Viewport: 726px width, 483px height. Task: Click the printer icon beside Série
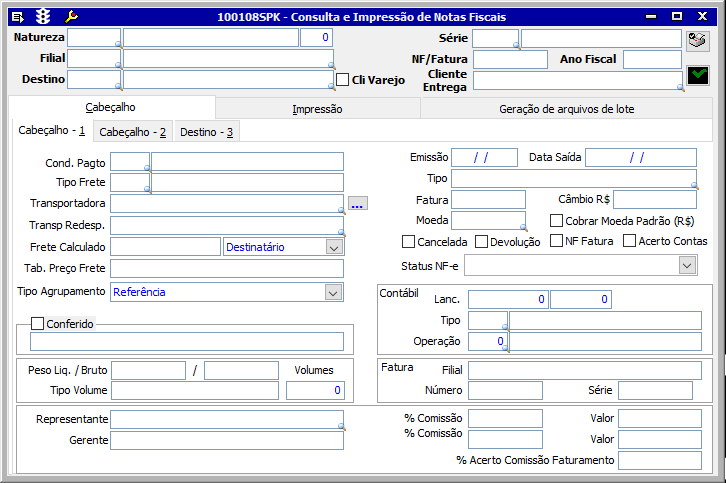pyautogui.click(x=697, y=40)
